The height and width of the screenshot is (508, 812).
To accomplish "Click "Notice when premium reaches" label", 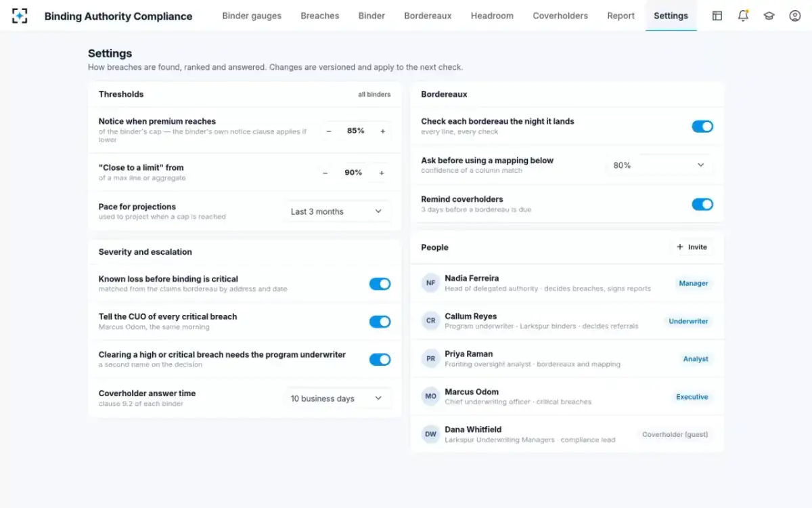I will pos(157,121).
